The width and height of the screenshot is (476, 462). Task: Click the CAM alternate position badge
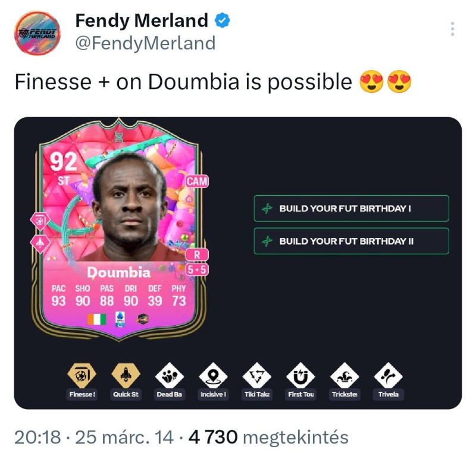tap(197, 181)
